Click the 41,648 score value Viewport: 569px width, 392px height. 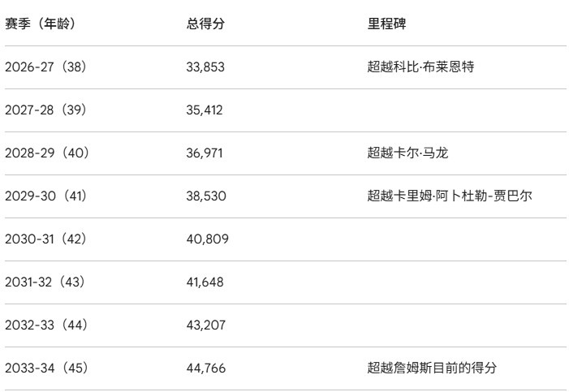[x=205, y=282]
